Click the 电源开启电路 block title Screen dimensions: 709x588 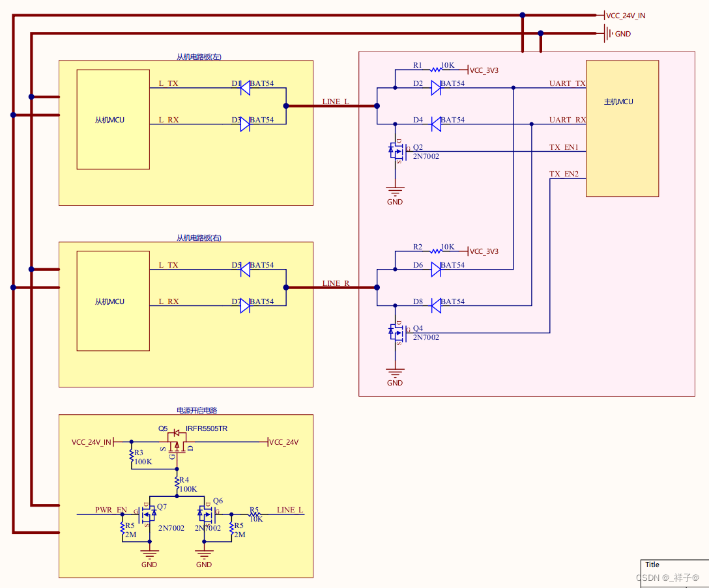point(197,410)
